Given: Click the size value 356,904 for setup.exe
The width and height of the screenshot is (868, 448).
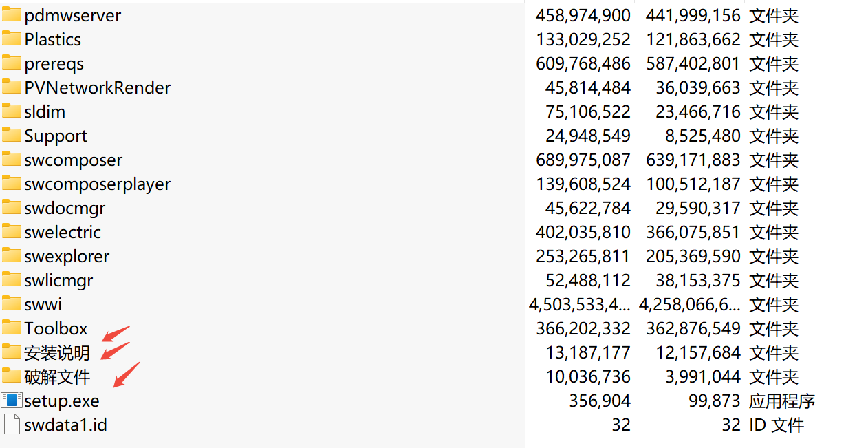Looking at the screenshot, I should (600, 401).
